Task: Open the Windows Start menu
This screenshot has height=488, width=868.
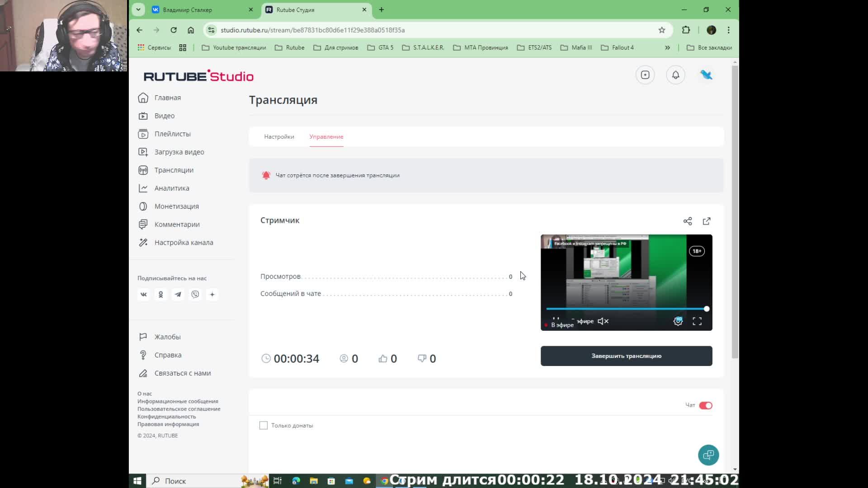Action: pos(137,481)
